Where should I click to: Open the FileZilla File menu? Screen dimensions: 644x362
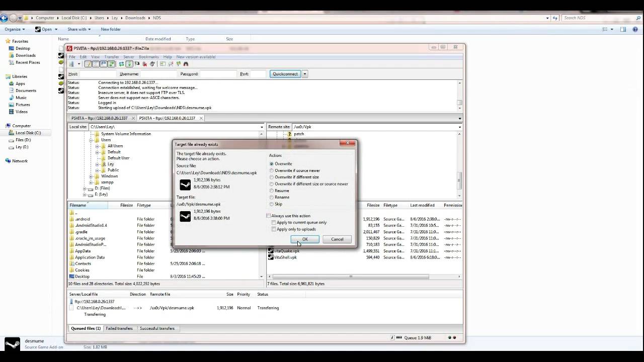(72, 57)
